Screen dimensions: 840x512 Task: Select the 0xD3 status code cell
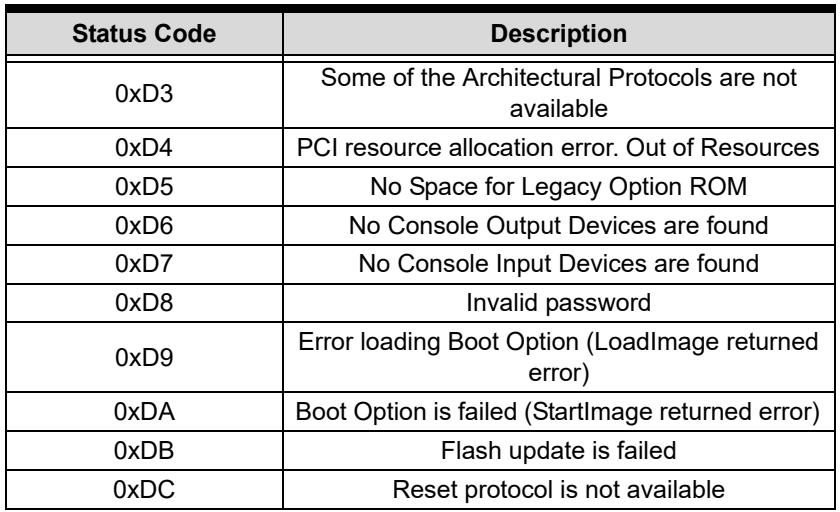click(144, 94)
